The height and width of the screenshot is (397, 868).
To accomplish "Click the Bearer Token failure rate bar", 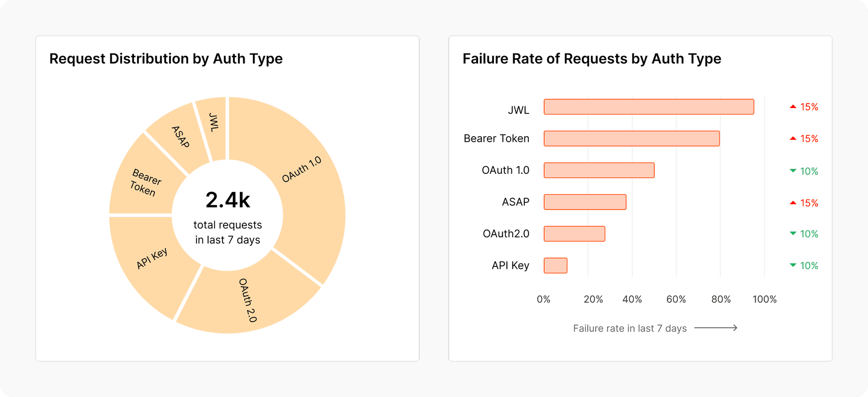I will point(632,139).
